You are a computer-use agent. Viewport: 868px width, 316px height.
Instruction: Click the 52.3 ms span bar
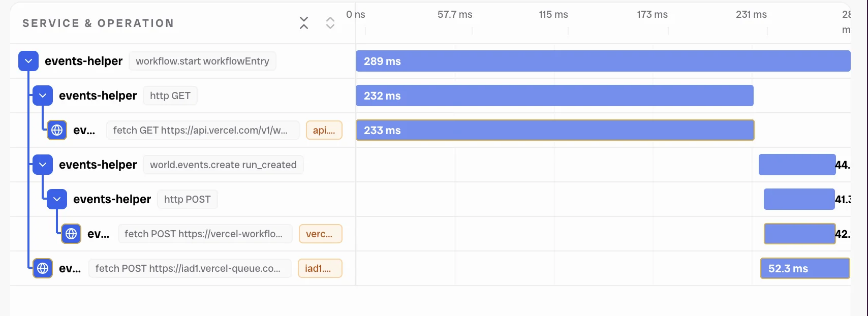click(805, 268)
